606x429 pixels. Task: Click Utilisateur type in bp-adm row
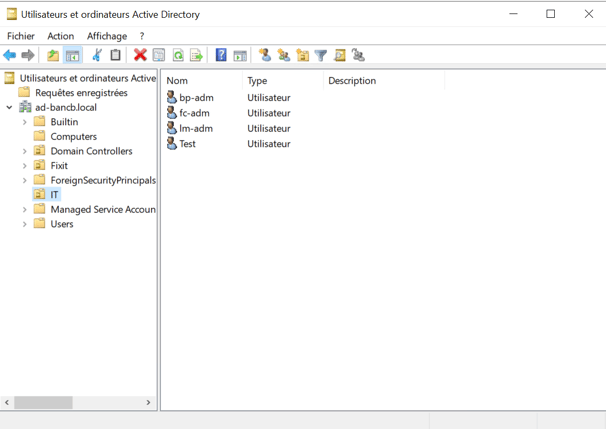click(269, 97)
